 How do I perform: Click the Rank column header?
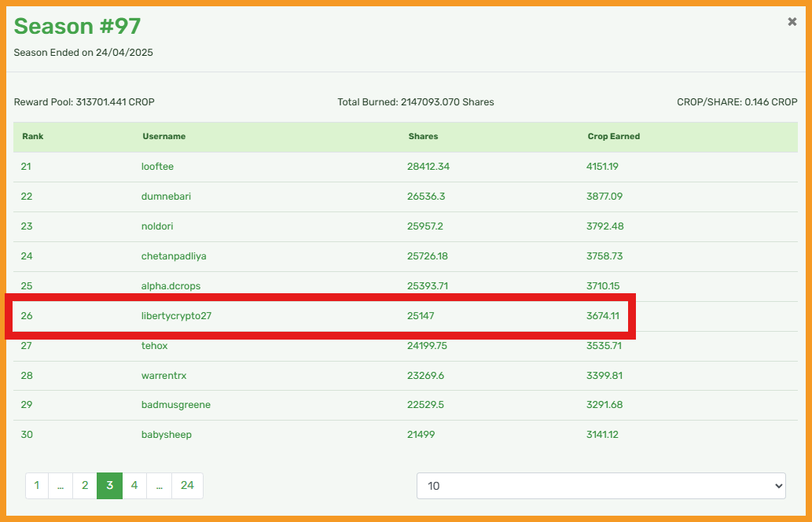33,137
